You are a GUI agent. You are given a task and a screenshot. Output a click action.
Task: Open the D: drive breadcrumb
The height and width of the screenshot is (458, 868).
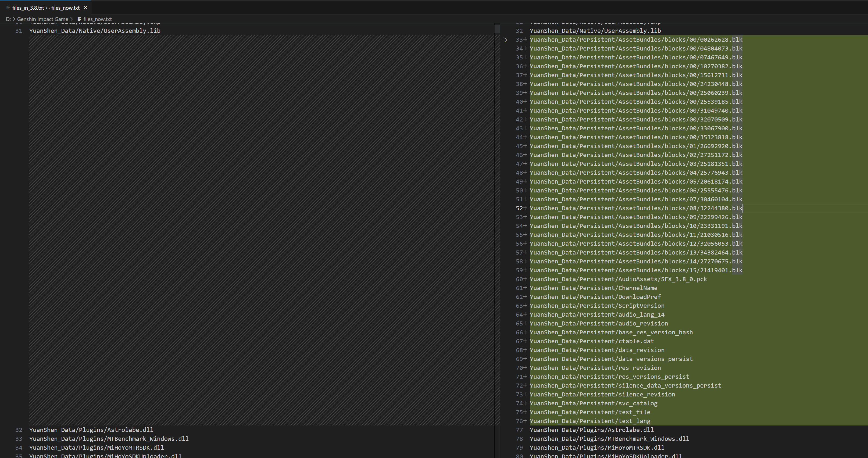pyautogui.click(x=8, y=19)
